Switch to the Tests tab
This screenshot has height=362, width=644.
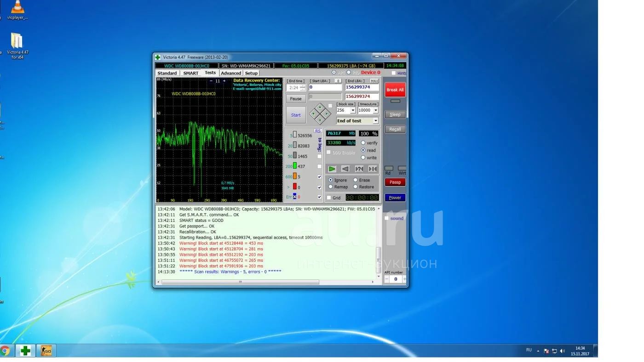(210, 73)
